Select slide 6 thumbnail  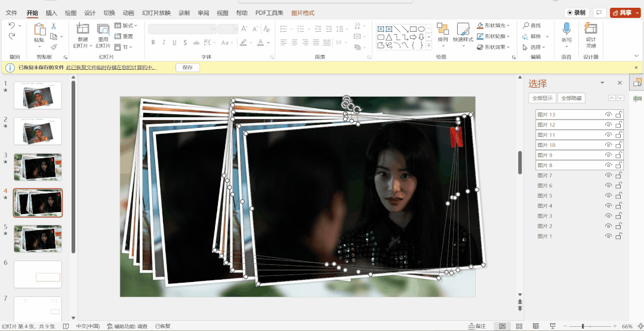[x=38, y=274]
